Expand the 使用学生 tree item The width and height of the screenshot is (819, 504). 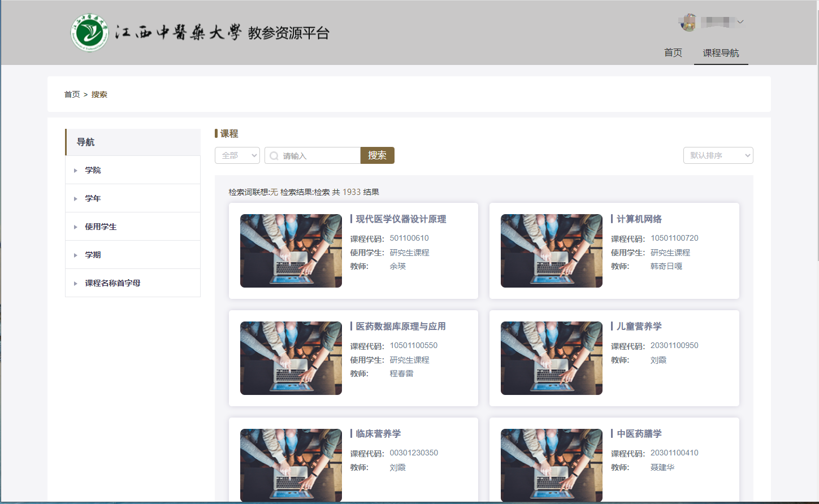point(101,227)
